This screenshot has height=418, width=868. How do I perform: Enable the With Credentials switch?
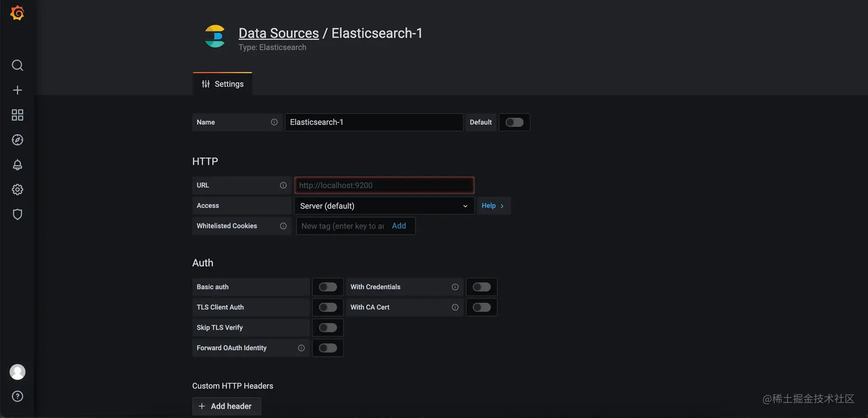[x=482, y=287]
